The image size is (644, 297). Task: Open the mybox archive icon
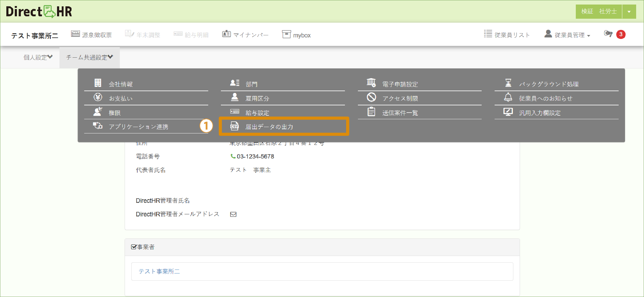[x=286, y=34]
